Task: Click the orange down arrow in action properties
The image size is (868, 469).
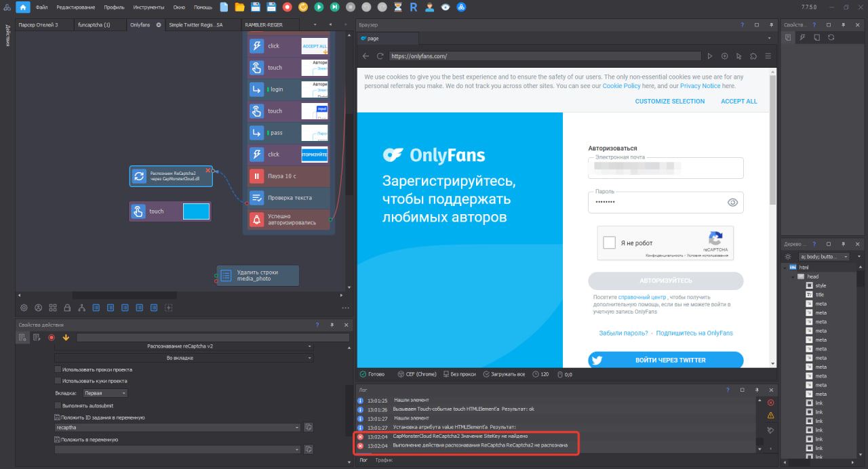Action: pos(66,338)
